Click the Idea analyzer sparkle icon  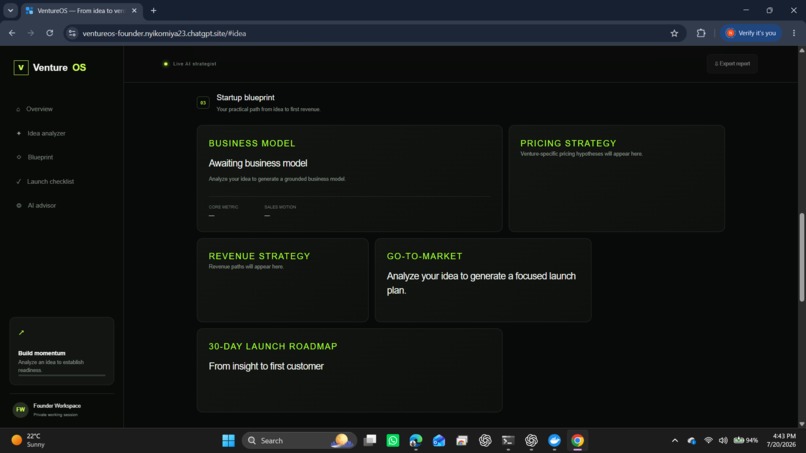19,133
